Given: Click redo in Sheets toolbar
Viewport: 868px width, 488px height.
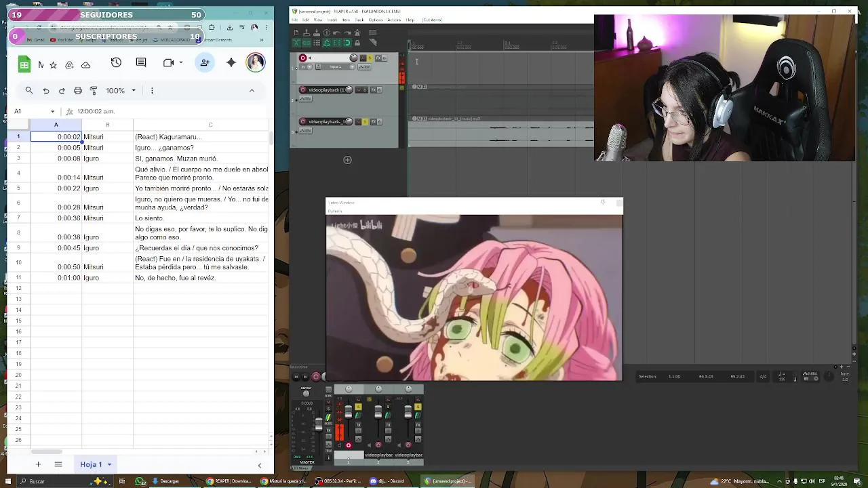Looking at the screenshot, I should pyautogui.click(x=62, y=90).
